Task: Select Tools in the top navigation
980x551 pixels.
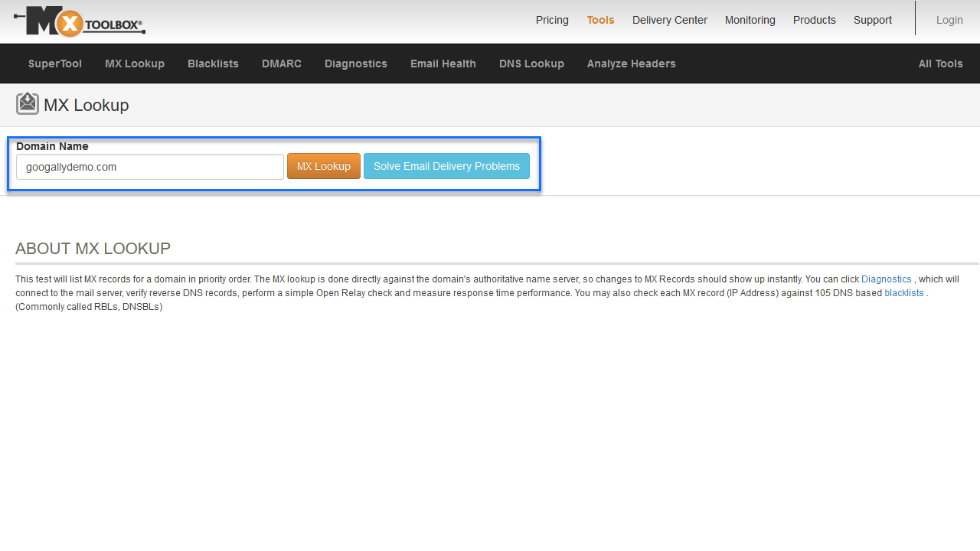Action: tap(600, 20)
